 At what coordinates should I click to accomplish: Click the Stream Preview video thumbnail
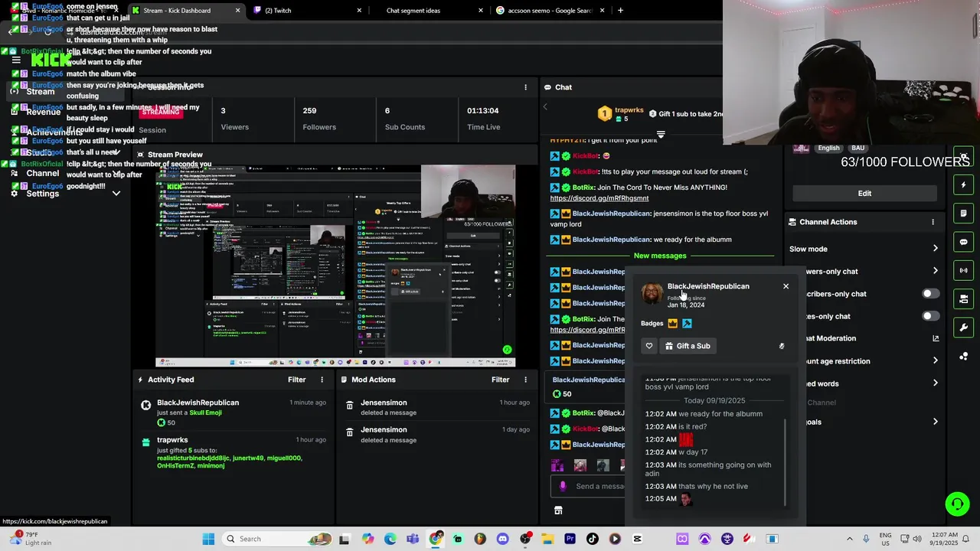tap(335, 266)
